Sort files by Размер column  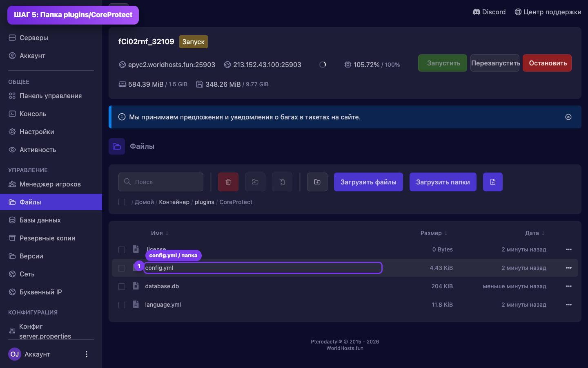[434, 233]
